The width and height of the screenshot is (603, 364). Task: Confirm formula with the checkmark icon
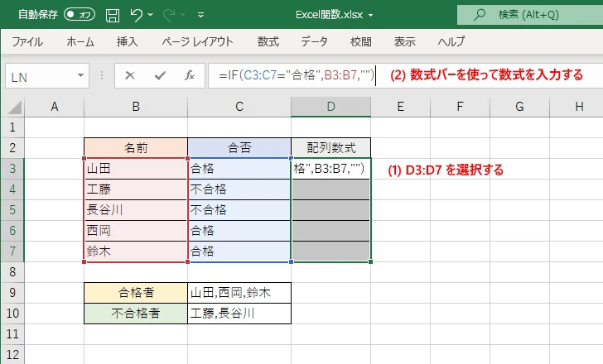(160, 75)
